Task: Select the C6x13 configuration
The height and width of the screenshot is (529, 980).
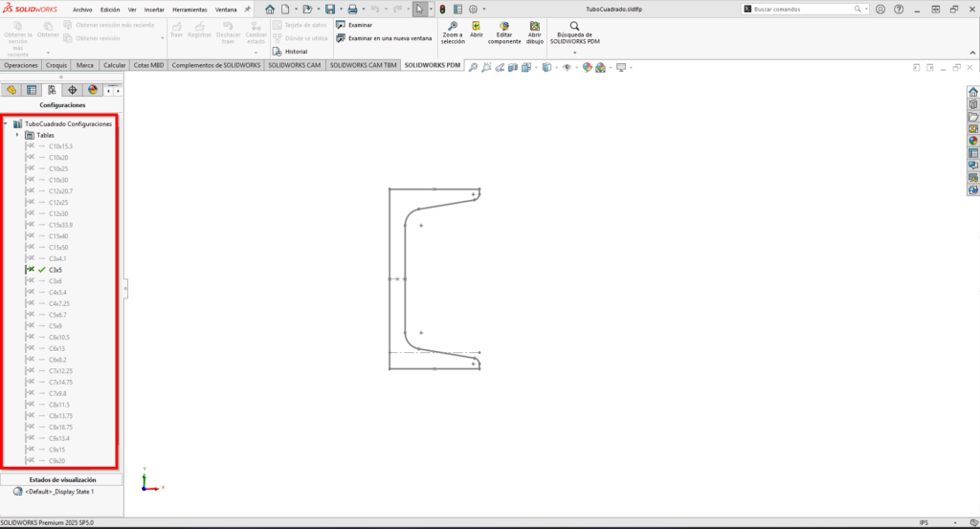Action: pos(56,348)
